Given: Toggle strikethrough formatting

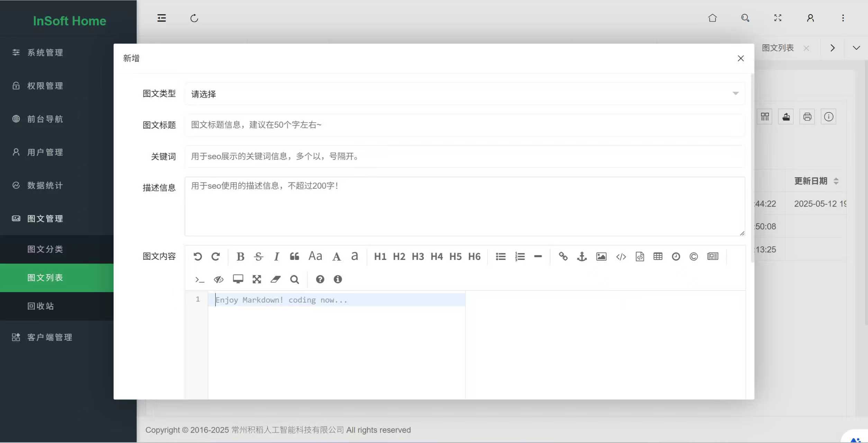Looking at the screenshot, I should tap(258, 256).
